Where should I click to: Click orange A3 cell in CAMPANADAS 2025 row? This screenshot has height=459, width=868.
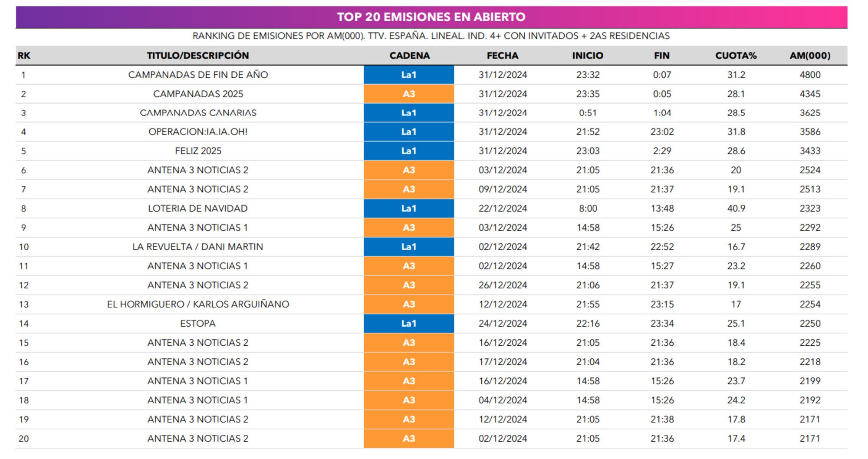tap(409, 94)
